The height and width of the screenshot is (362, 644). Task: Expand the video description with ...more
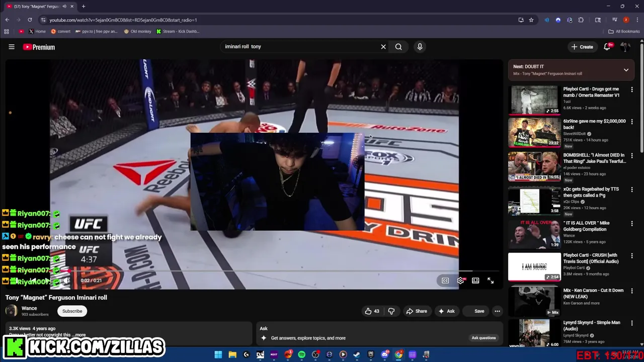coord(78,335)
